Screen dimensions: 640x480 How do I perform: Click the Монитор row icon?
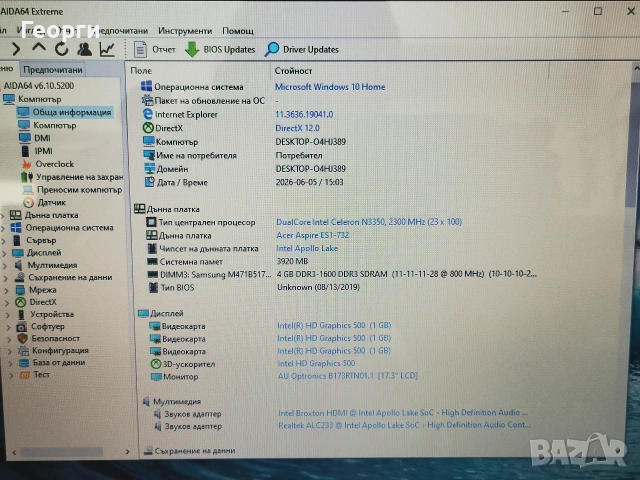156,376
